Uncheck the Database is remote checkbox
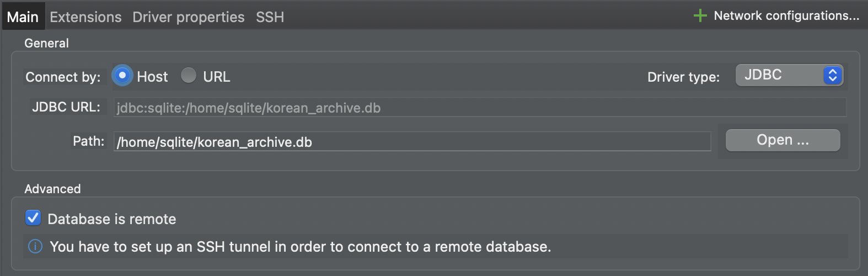 click(33, 217)
